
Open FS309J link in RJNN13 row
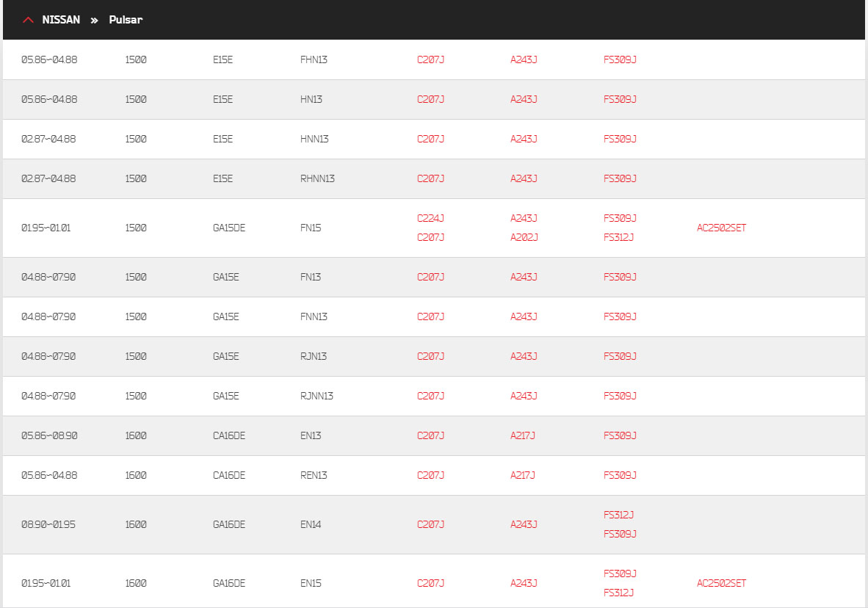point(620,396)
